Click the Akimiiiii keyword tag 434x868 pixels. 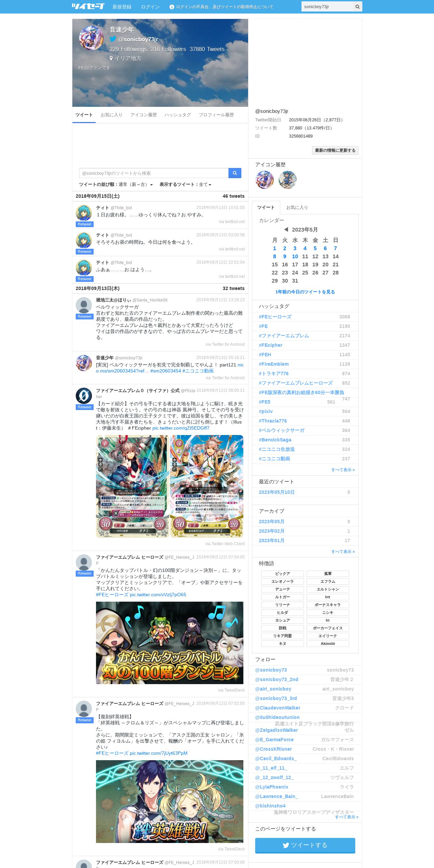point(328,644)
